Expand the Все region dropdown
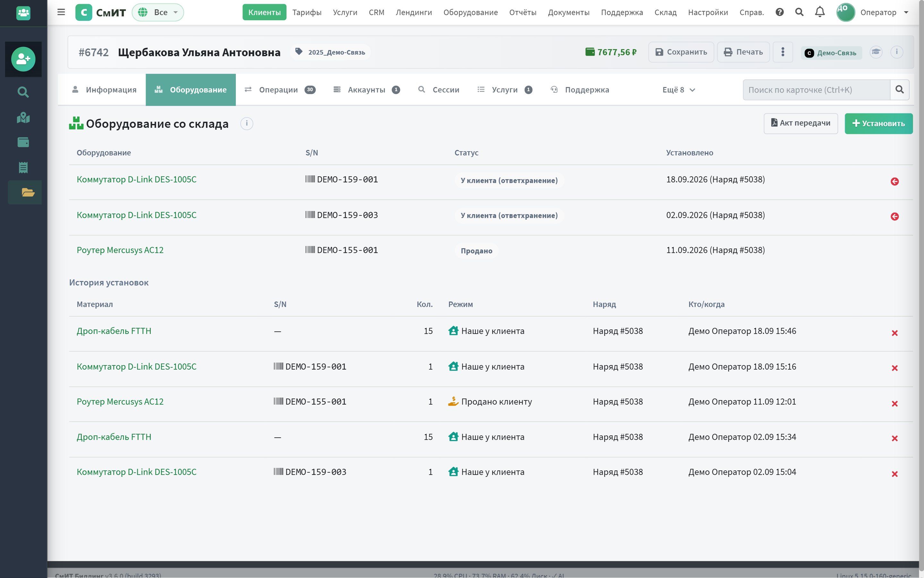Viewport: 924px width, 578px height. (158, 12)
